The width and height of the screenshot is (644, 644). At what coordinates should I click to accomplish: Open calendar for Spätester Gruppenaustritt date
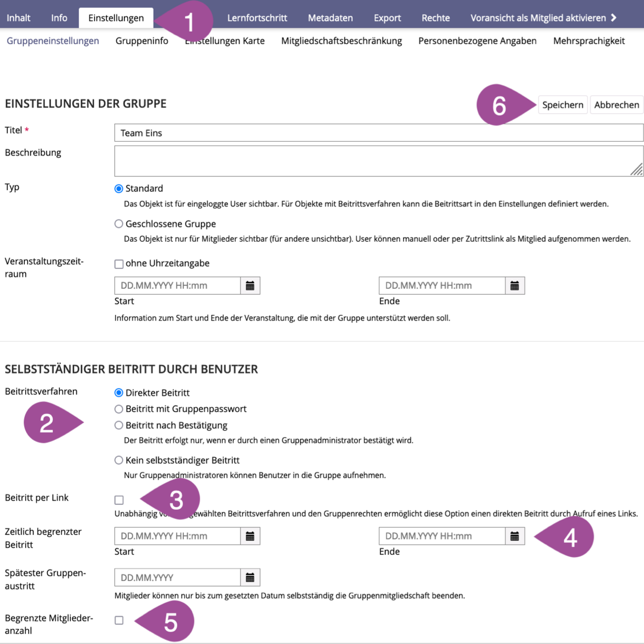[x=250, y=578]
